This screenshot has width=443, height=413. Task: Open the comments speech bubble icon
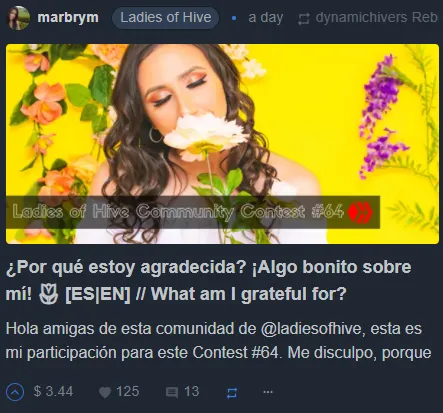172,393
